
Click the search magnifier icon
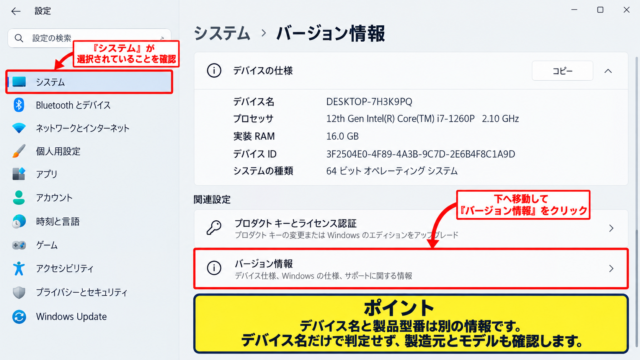pyautogui.click(x=19, y=38)
